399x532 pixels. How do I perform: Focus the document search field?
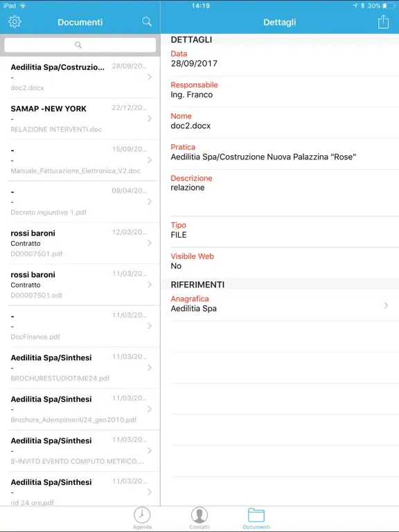[x=80, y=45]
